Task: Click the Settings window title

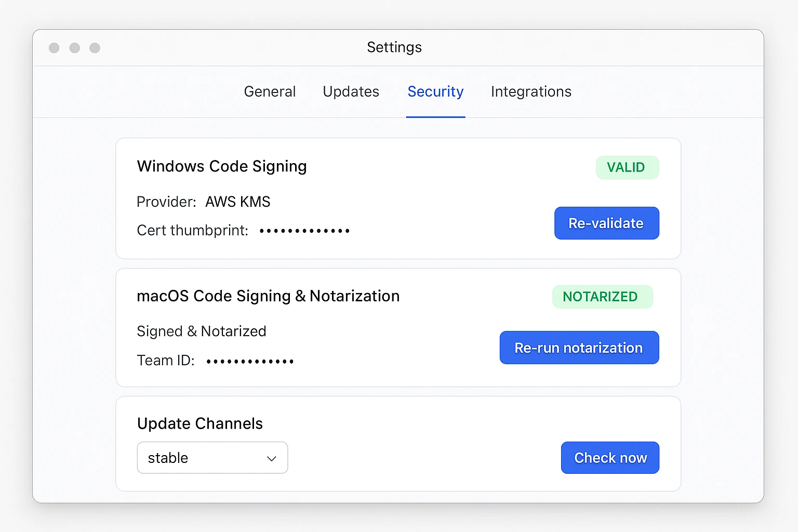Action: point(394,47)
